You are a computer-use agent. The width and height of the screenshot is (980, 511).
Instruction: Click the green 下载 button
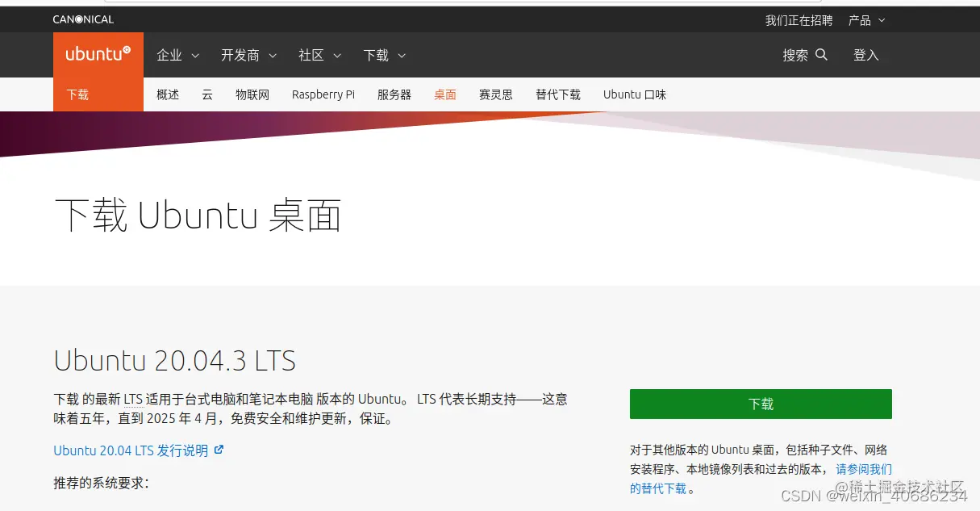click(x=761, y=404)
